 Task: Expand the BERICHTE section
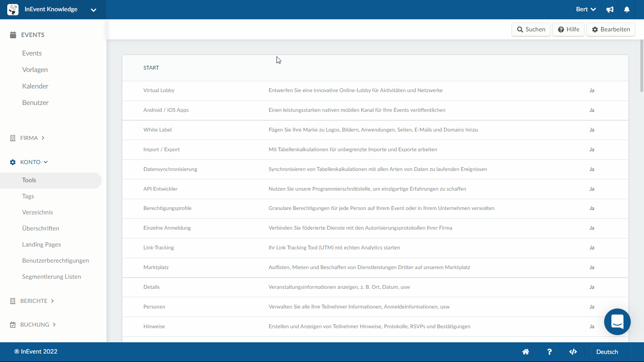tap(37, 301)
